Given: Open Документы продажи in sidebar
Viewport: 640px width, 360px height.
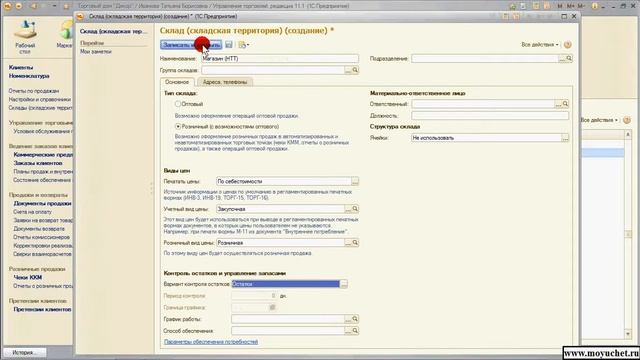Looking at the screenshot, I should (x=42, y=203).
